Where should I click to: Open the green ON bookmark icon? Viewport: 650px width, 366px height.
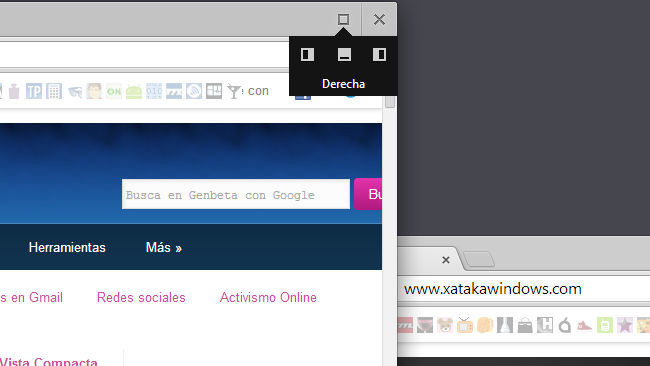coord(114,91)
